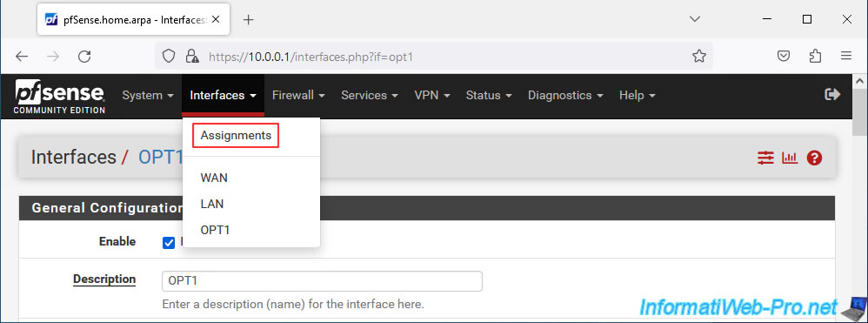Open a new browser tab
Viewport: 868px width, 323px height.
(249, 20)
